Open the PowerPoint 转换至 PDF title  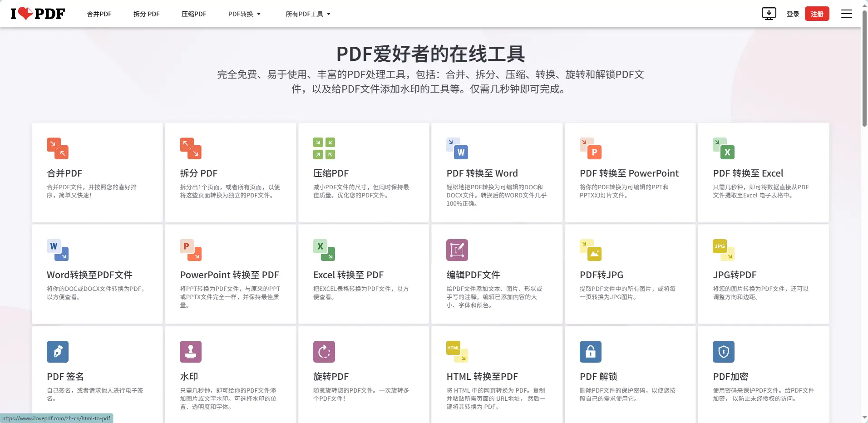click(x=229, y=275)
